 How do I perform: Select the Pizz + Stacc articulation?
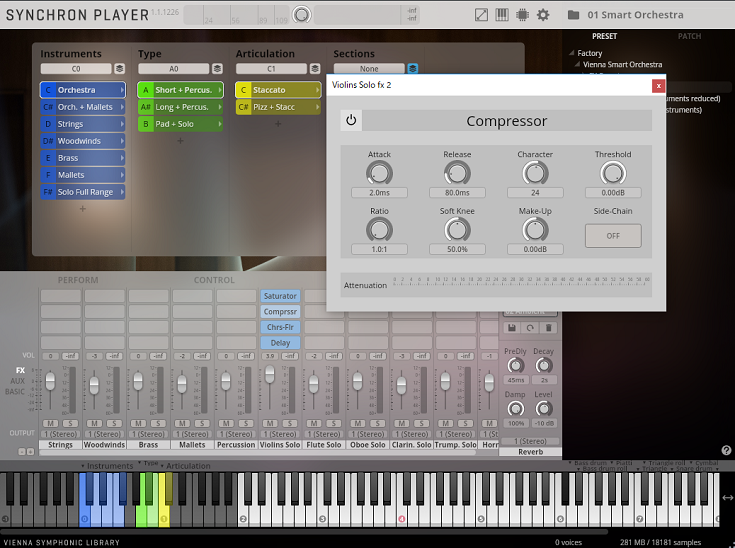pos(278,107)
